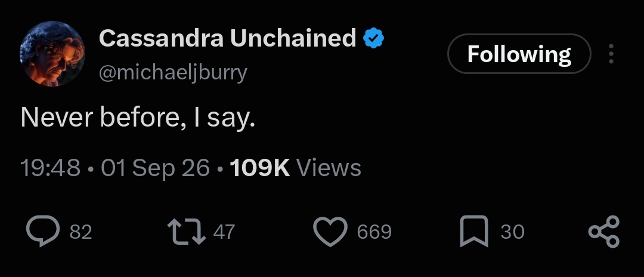Tap the repost arrows icon
Screen dimensions: 644x277
[187, 232]
